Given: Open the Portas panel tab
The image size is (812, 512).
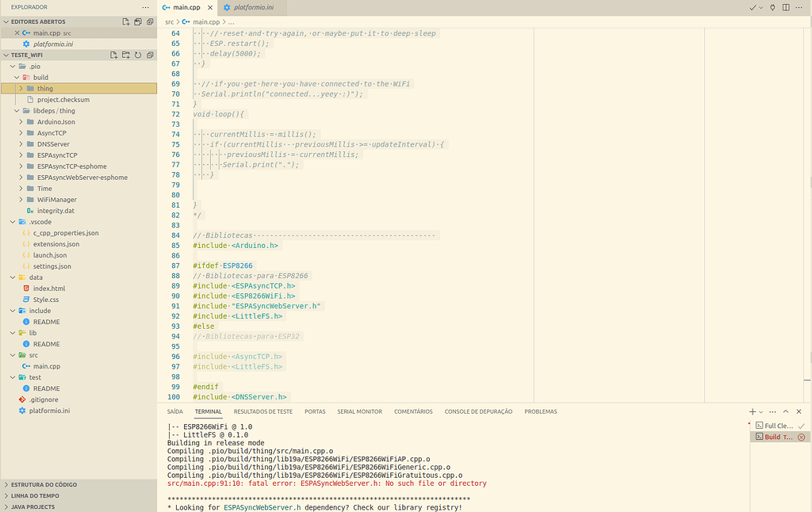Looking at the screenshot, I should click(315, 411).
